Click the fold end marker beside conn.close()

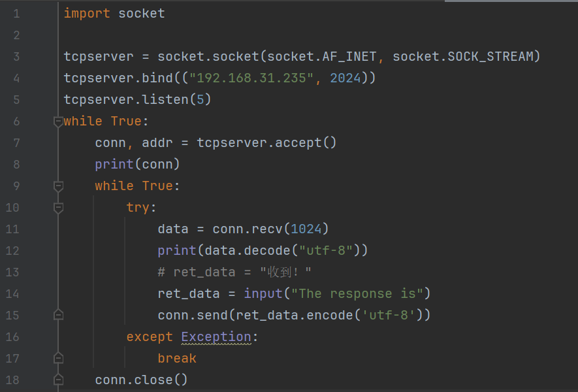[58, 380]
